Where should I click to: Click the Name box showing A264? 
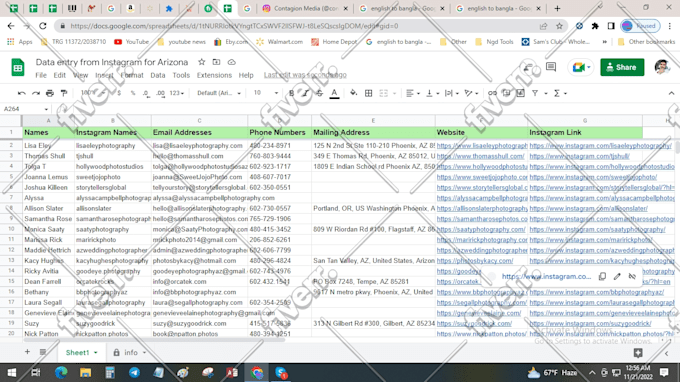tap(25, 109)
